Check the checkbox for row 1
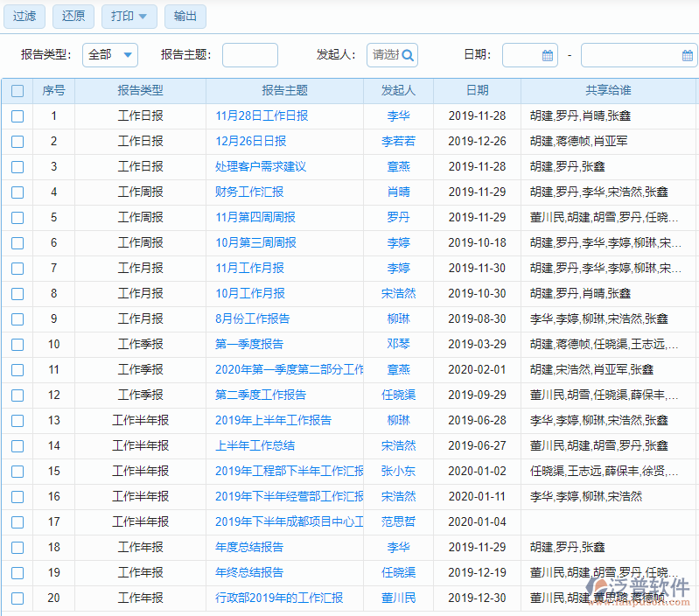 [x=17, y=116]
